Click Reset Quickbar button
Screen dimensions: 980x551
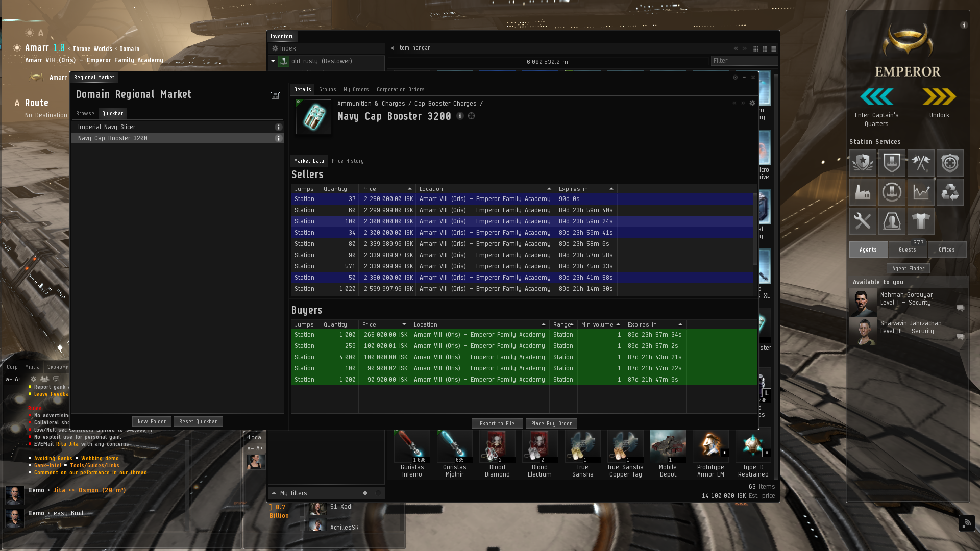tap(198, 422)
